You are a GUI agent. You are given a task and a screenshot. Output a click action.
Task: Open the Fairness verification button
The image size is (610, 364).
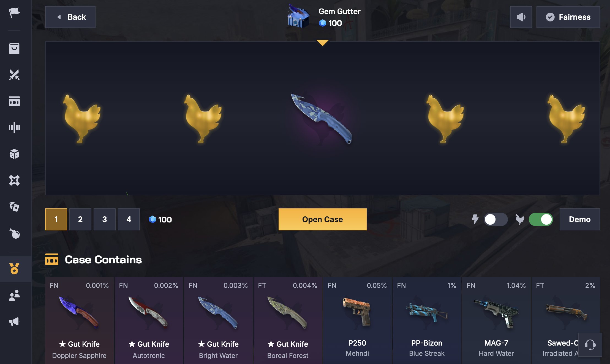[568, 17]
